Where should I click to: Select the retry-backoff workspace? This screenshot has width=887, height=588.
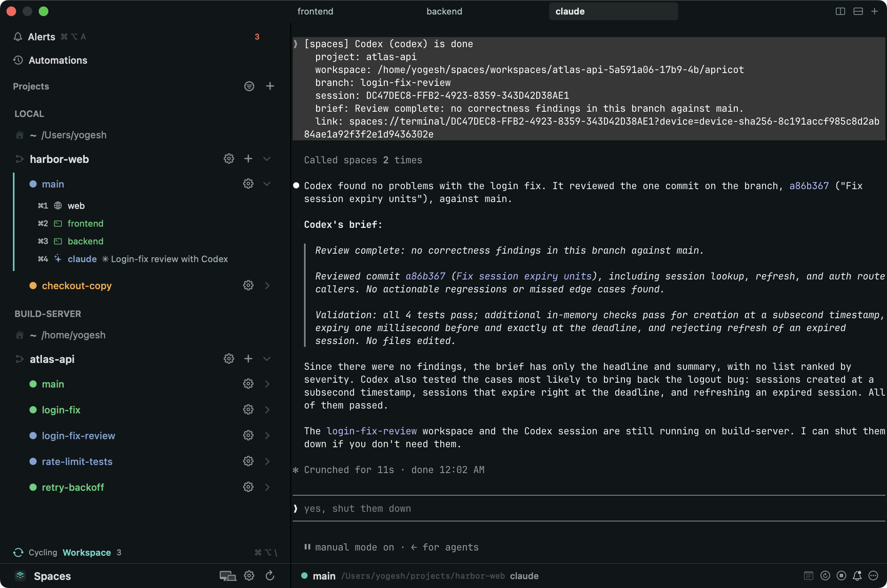(73, 487)
